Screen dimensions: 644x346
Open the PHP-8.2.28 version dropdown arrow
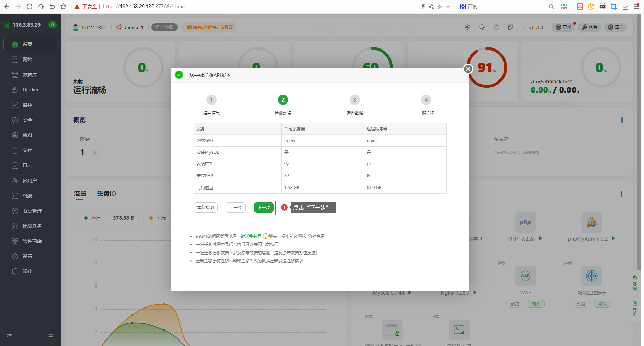(540, 238)
